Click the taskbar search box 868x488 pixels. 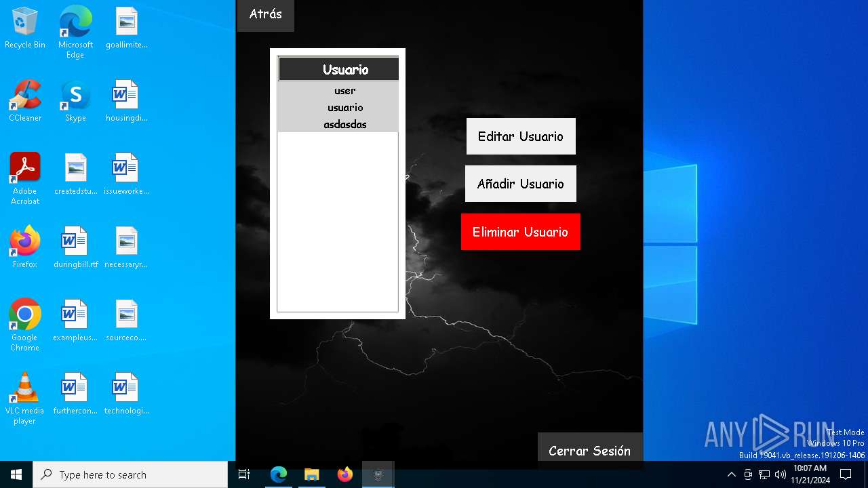130,474
